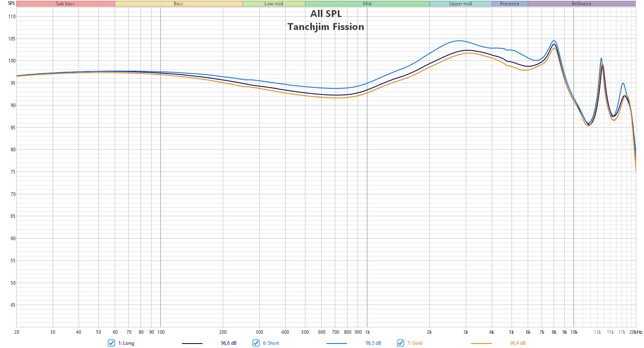This screenshot has width=644, height=348.
Task: Click the 85 dB axis label
Action: [x=13, y=128]
